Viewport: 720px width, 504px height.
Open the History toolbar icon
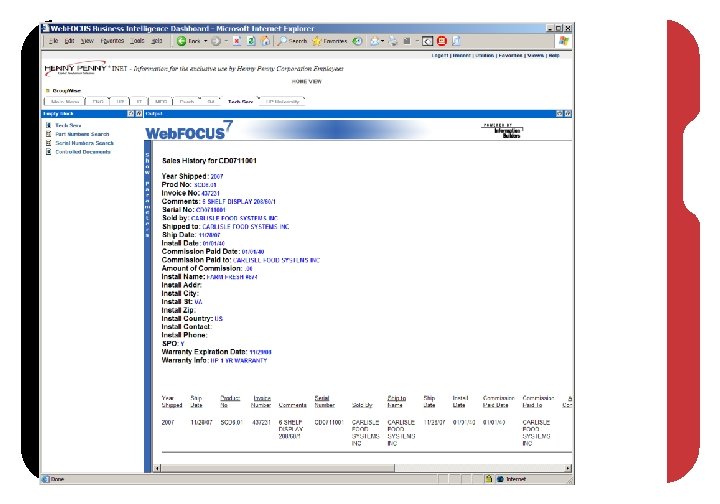click(357, 41)
